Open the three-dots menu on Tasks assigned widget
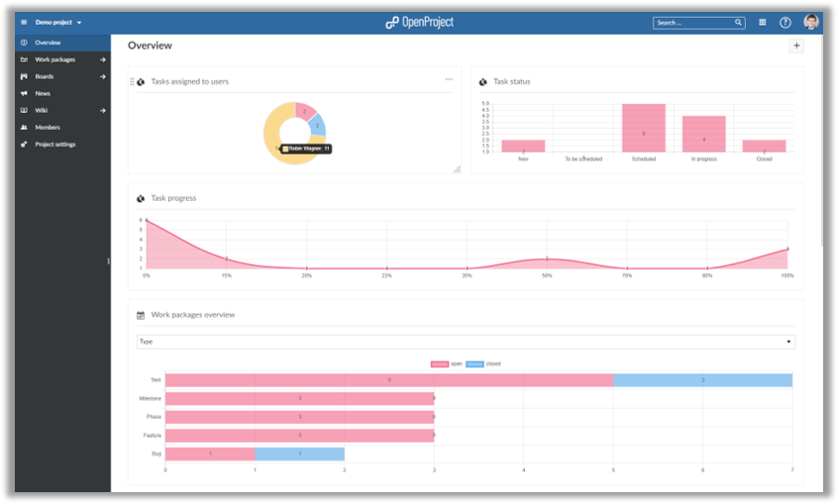The image size is (838, 504). coord(449,79)
